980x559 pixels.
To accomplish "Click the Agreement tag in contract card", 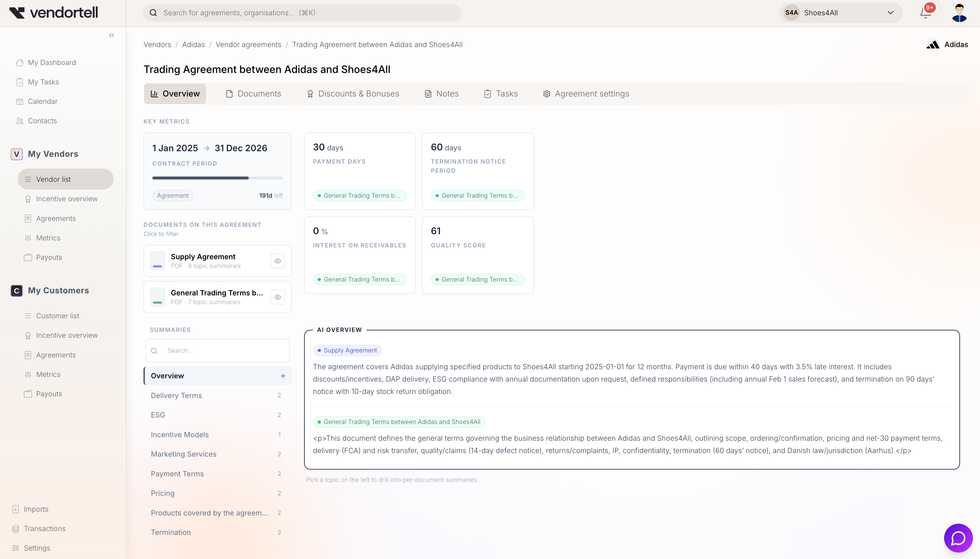I will (x=173, y=195).
